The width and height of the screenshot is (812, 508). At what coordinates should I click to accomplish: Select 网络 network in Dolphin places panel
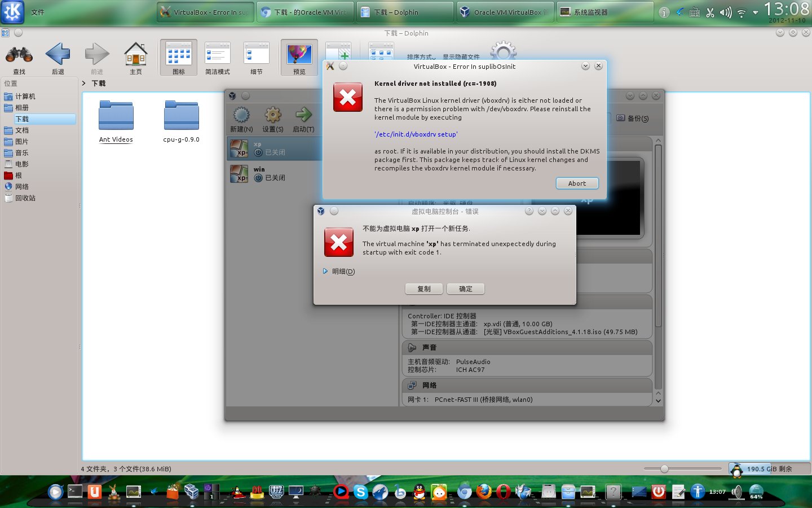pyautogui.click(x=39, y=187)
